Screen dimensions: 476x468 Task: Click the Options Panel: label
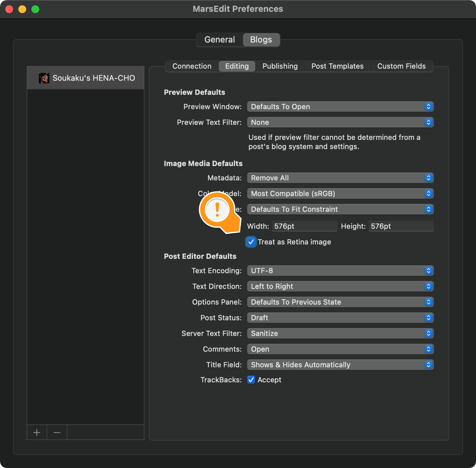[217, 302]
